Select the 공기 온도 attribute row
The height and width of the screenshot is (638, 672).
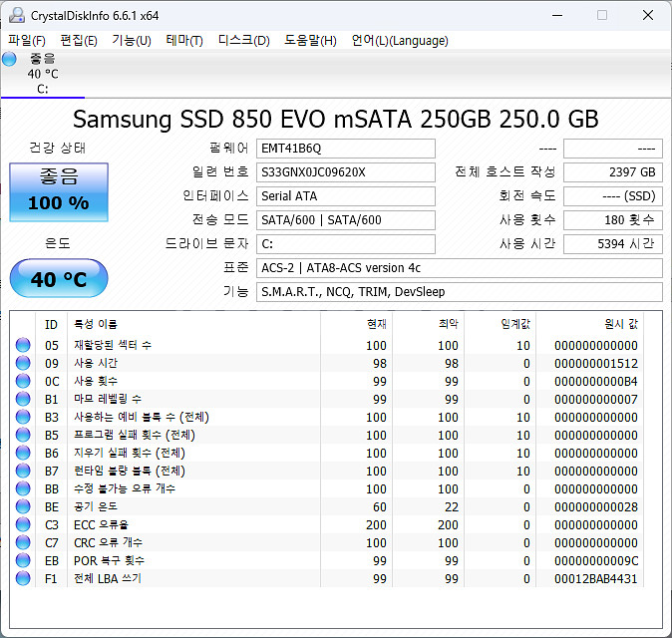point(327,506)
